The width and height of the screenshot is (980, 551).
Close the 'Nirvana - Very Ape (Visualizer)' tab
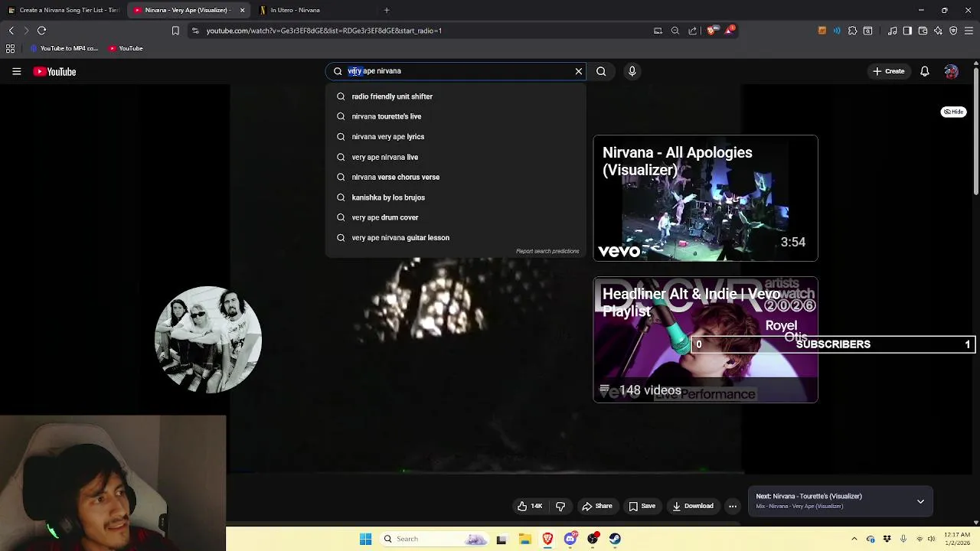(x=242, y=10)
